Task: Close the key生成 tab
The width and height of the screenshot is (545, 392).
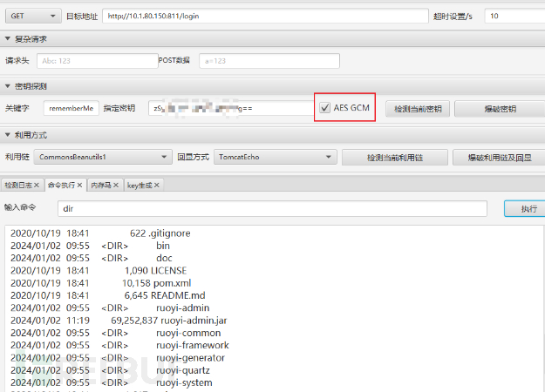Action: (x=159, y=186)
